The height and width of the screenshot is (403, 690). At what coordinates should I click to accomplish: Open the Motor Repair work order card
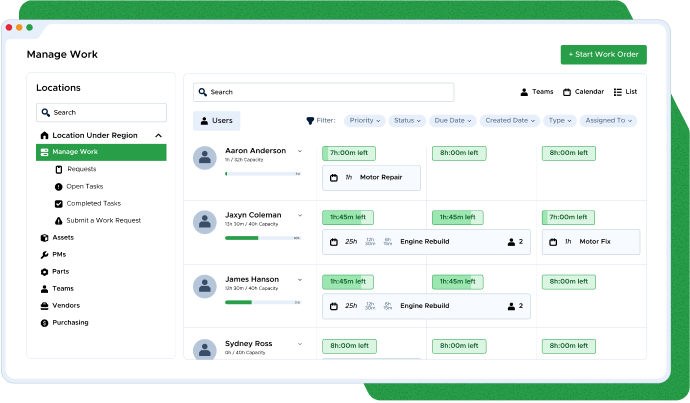pyautogui.click(x=371, y=178)
